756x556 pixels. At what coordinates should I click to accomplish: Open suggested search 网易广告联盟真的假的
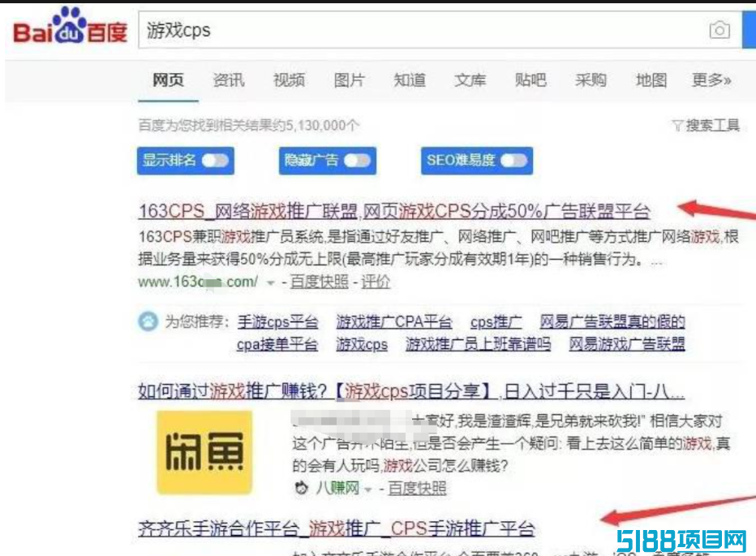612,321
